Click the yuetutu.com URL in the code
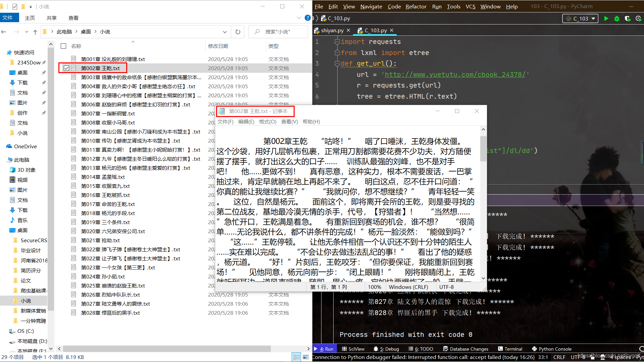644x362 pixels. (455, 74)
